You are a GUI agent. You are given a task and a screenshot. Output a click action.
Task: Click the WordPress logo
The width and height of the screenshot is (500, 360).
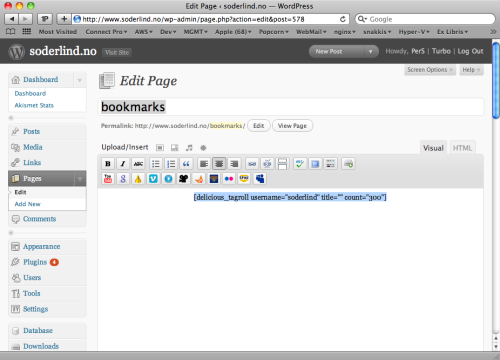point(17,52)
